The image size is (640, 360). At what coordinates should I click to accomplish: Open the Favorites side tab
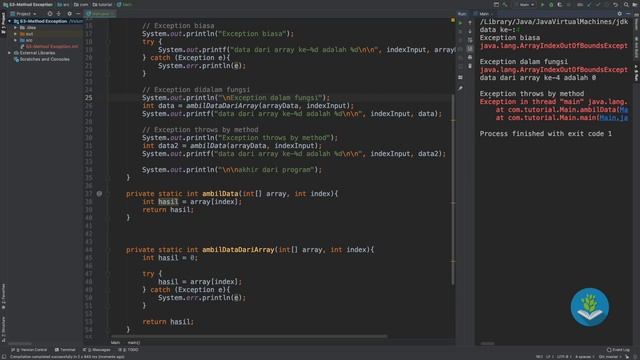(3, 297)
